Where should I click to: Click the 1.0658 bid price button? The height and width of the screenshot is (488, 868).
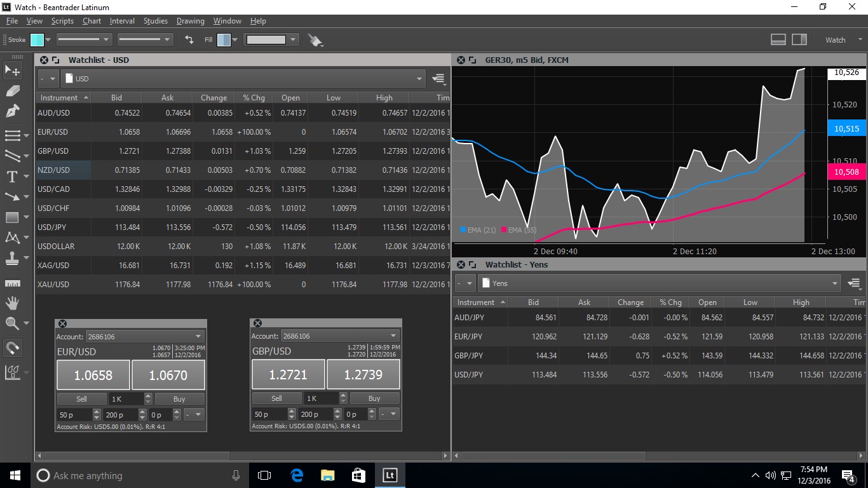(x=93, y=376)
